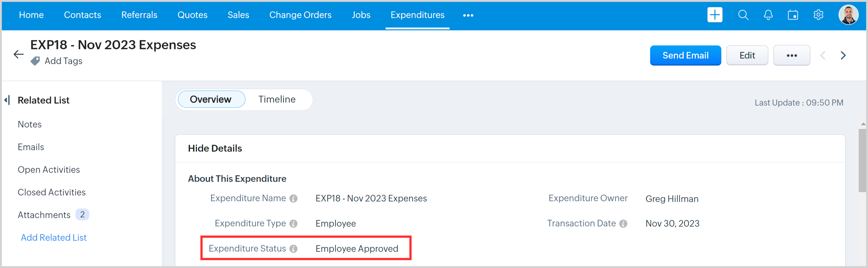Click info icon next to Expenditure Status
The width and height of the screenshot is (868, 268).
(x=294, y=249)
